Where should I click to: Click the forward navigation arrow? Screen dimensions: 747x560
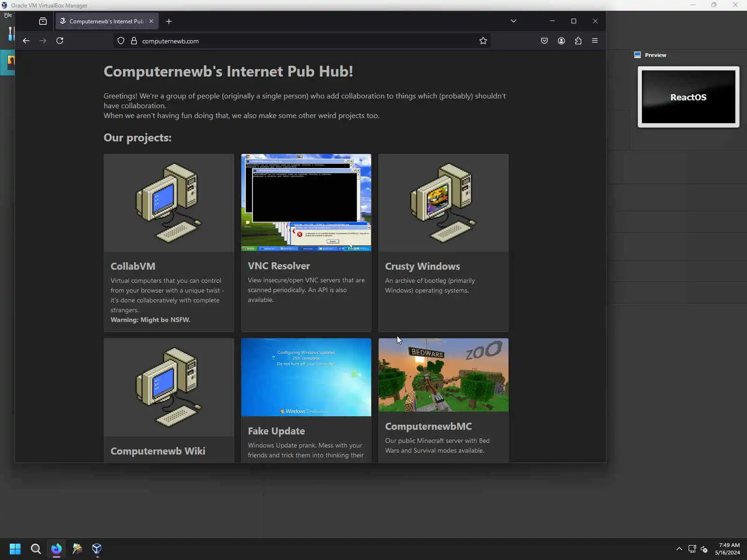[43, 41]
